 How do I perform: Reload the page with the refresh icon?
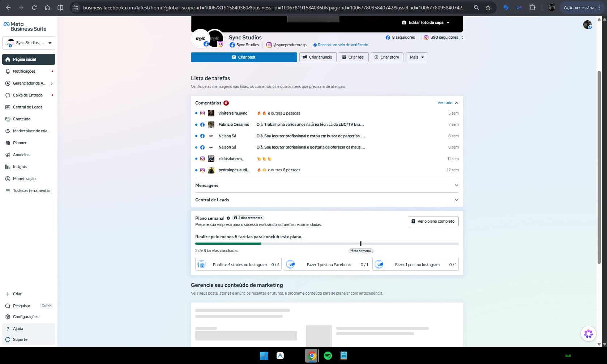(x=34, y=7)
